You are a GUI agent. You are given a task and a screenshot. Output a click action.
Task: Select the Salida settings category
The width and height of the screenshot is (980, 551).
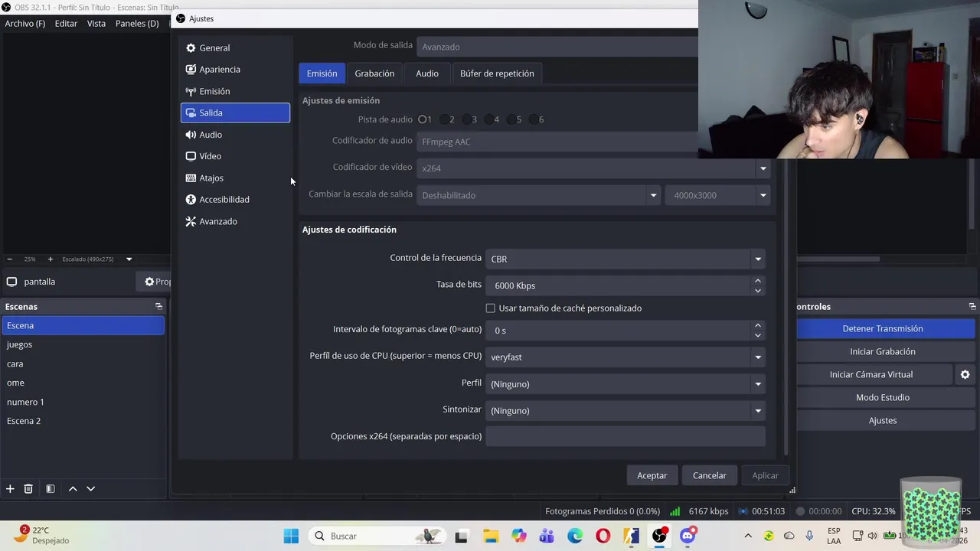(x=235, y=112)
